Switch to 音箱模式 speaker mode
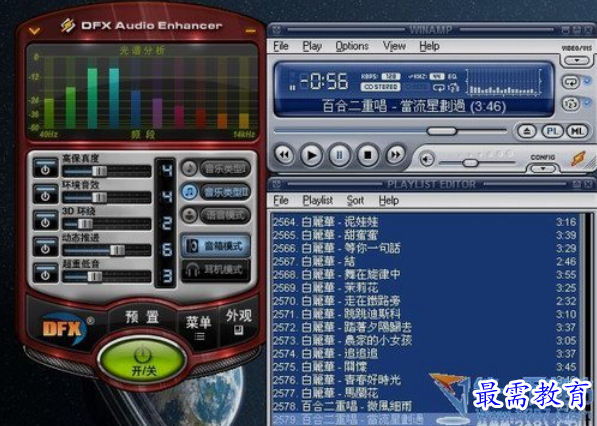Image resolution: width=597 pixels, height=426 pixels. click(x=216, y=246)
